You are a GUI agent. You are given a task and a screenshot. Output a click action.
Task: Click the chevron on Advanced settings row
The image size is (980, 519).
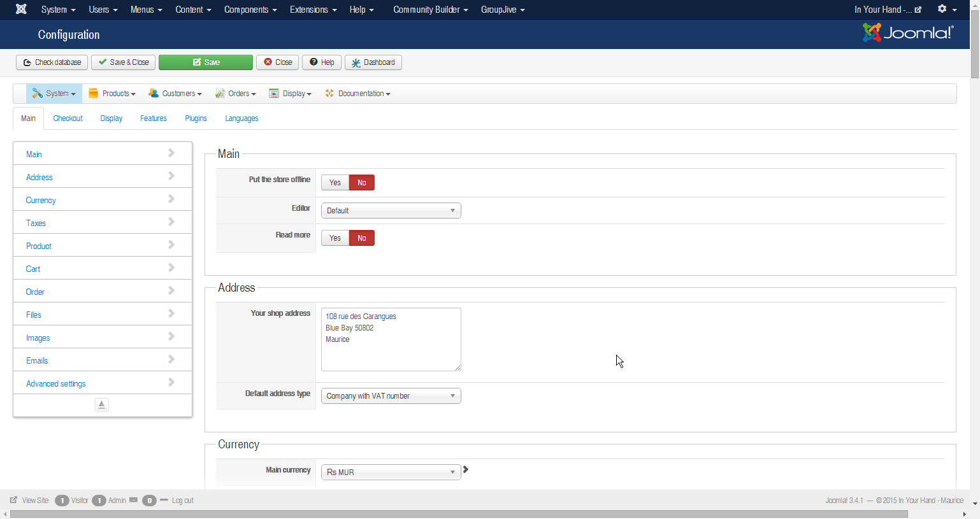pos(171,382)
